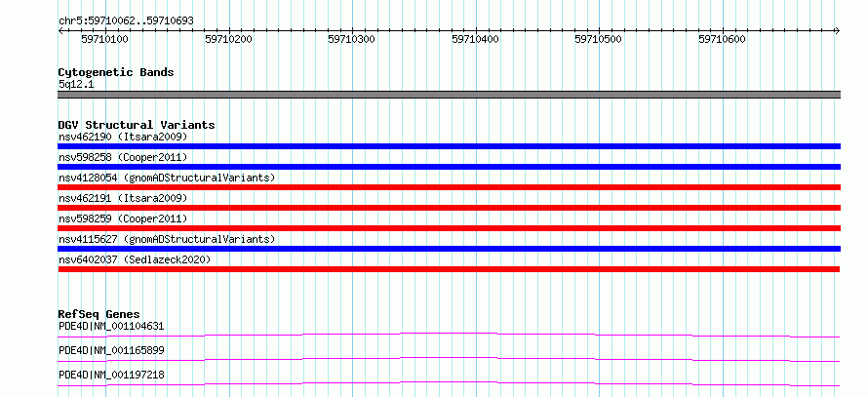Select the RefSeq Genes track title
Viewport: 868px width, 397px height.
pyautogui.click(x=99, y=314)
